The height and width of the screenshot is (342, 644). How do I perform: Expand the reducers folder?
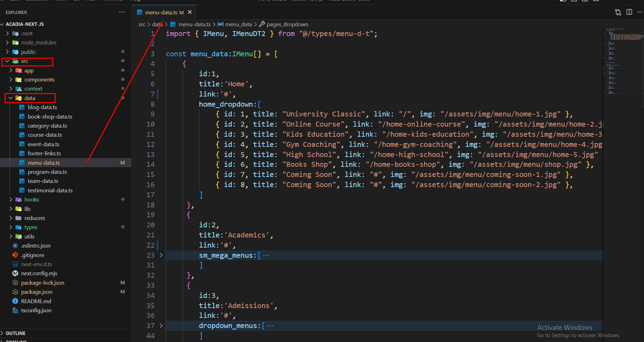coord(11,218)
